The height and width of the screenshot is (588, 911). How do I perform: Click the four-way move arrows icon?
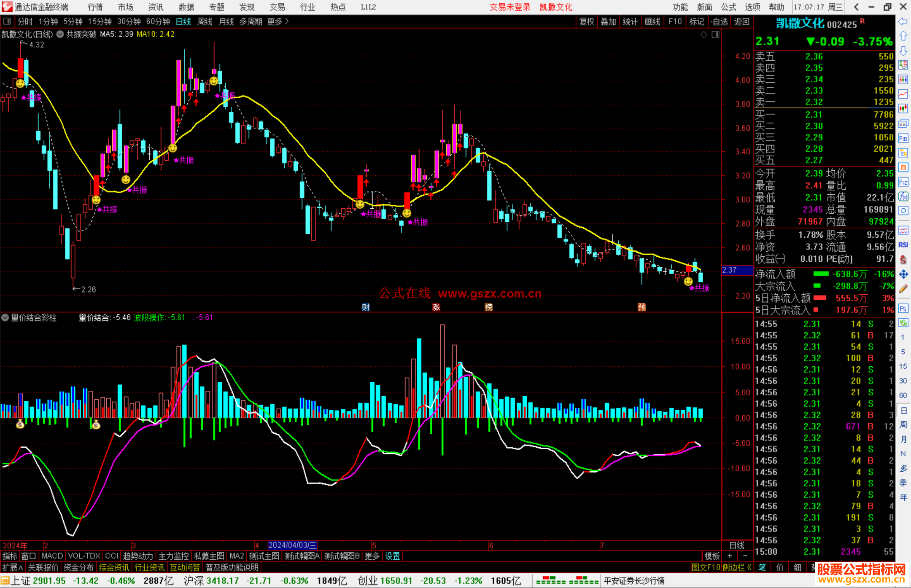(903, 274)
